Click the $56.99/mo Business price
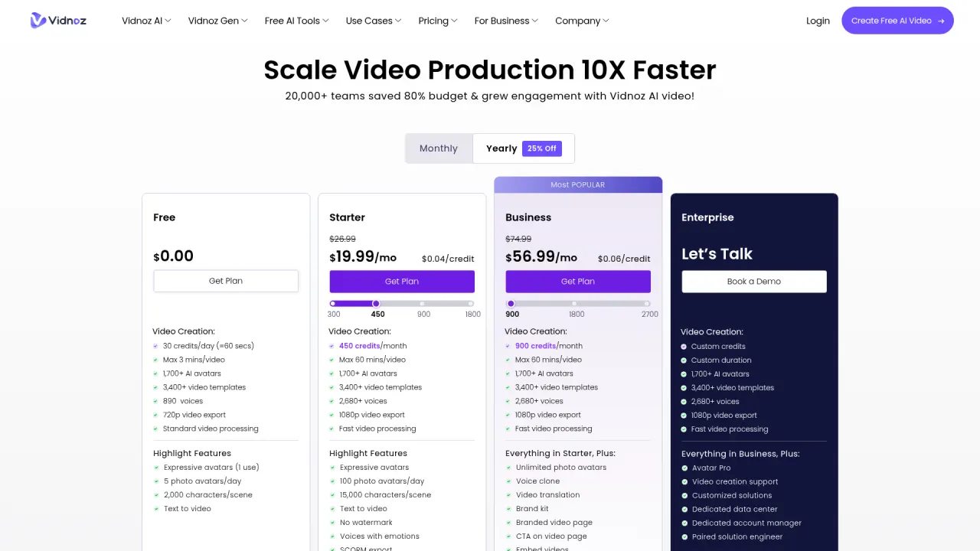980x551 pixels. (541, 256)
